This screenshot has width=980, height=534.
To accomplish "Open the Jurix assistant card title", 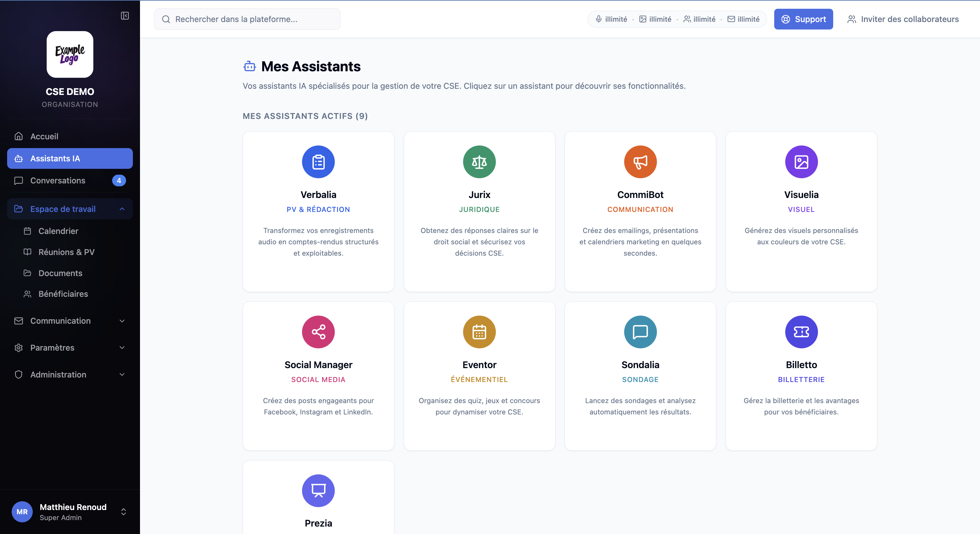I will (x=479, y=194).
